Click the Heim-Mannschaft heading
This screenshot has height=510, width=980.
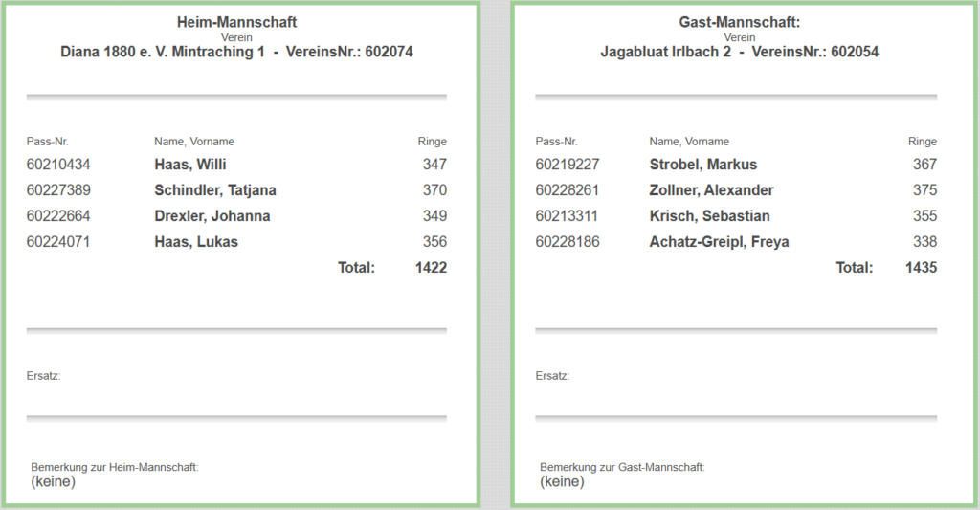[236, 21]
